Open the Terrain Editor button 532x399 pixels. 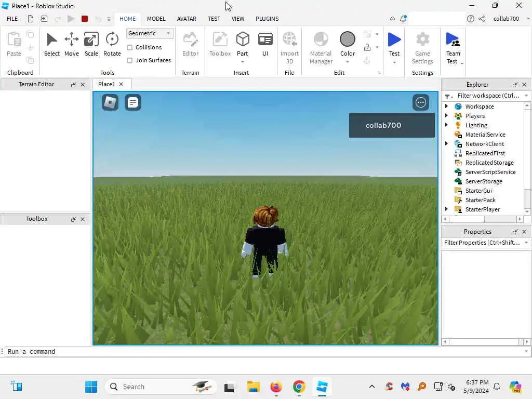(x=190, y=44)
